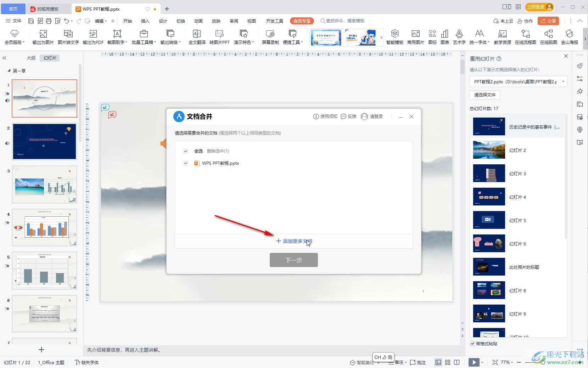Click 下一步 button
The width and height of the screenshot is (588, 368).
click(294, 260)
